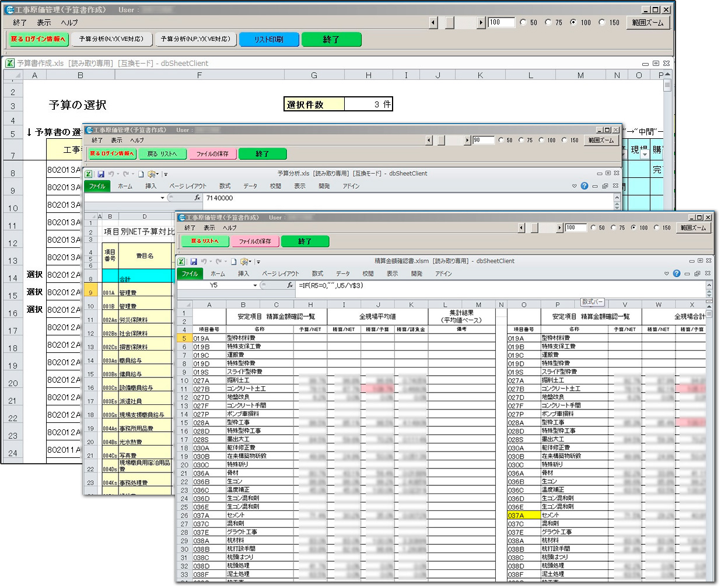Click the リスト印刷 button
This screenshot has width=721, height=588.
[x=269, y=39]
